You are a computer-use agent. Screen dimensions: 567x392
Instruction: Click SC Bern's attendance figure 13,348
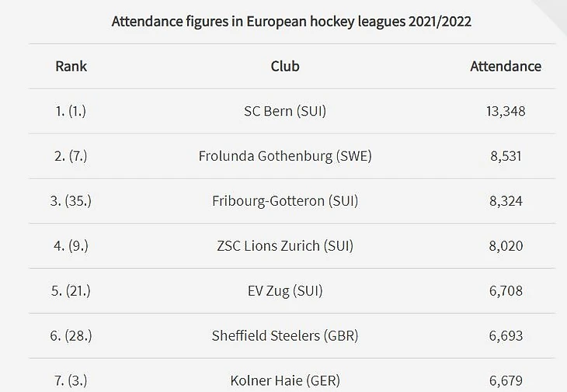(506, 111)
